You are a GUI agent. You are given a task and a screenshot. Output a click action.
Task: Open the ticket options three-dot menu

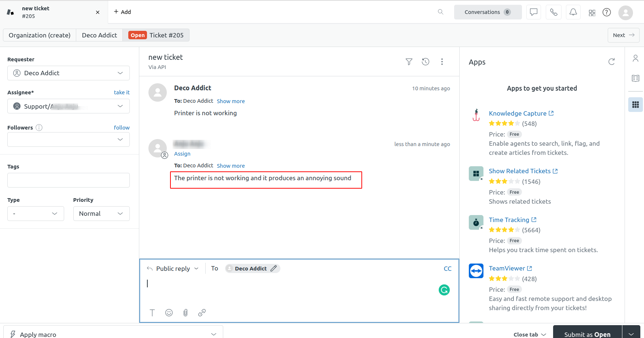[442, 62]
